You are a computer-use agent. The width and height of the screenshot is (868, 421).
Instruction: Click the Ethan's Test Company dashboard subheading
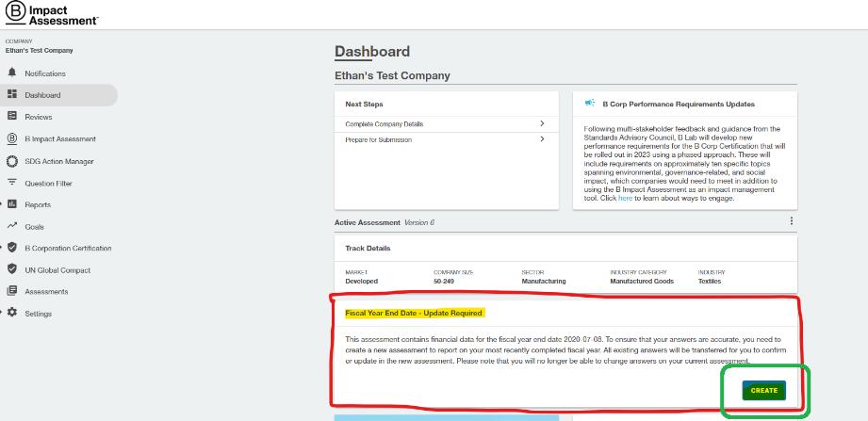point(392,75)
